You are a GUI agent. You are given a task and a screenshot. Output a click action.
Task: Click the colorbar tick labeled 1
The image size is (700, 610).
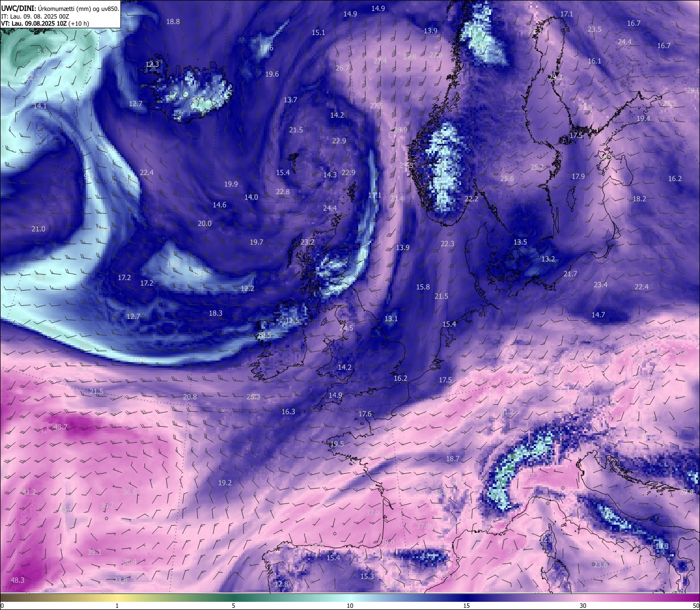click(x=117, y=606)
